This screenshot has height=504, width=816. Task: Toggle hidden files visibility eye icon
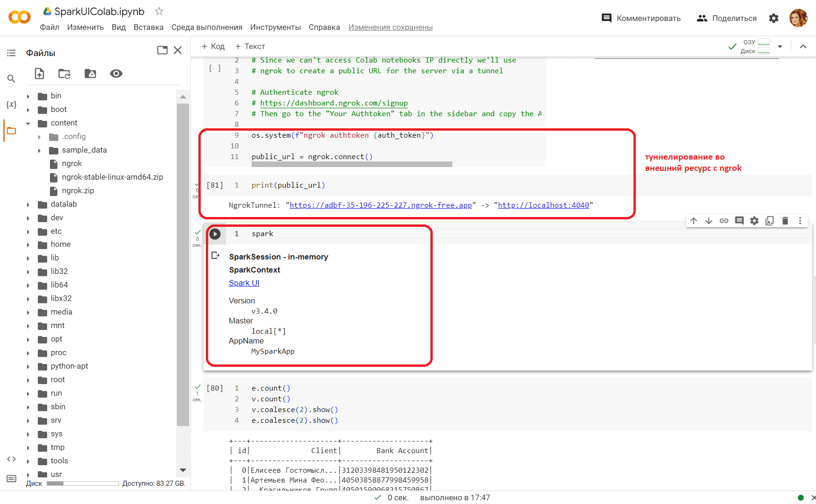116,74
